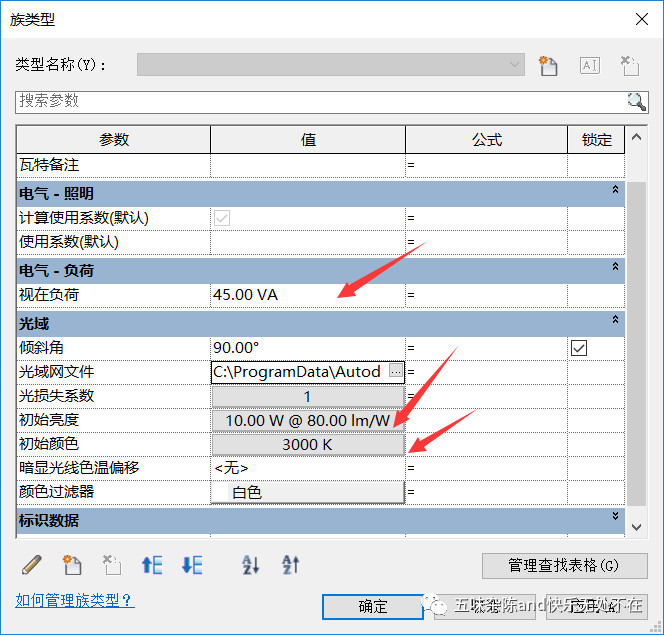Click the New Type icon beside type name
The width and height of the screenshot is (664, 635).
pos(548,66)
